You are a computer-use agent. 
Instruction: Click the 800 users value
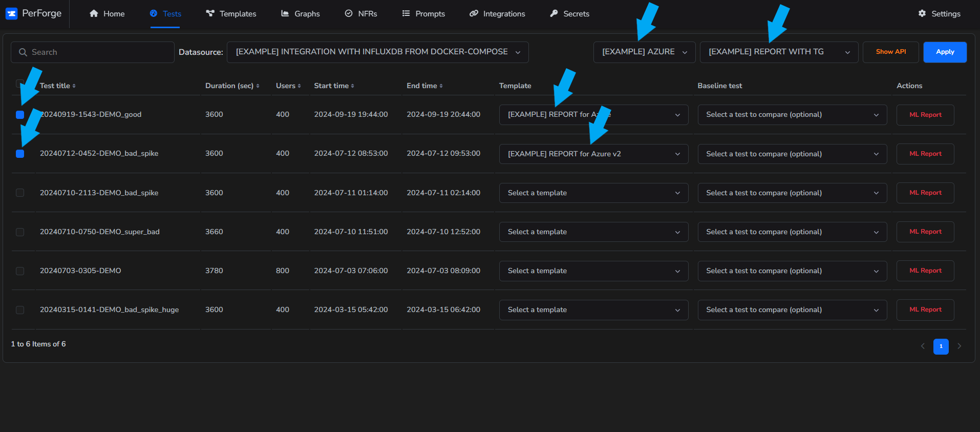tap(283, 271)
